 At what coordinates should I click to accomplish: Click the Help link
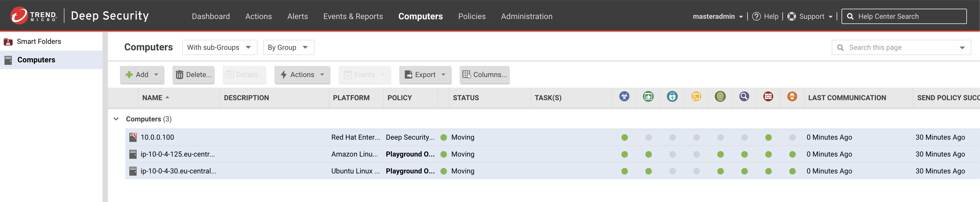coord(771,16)
